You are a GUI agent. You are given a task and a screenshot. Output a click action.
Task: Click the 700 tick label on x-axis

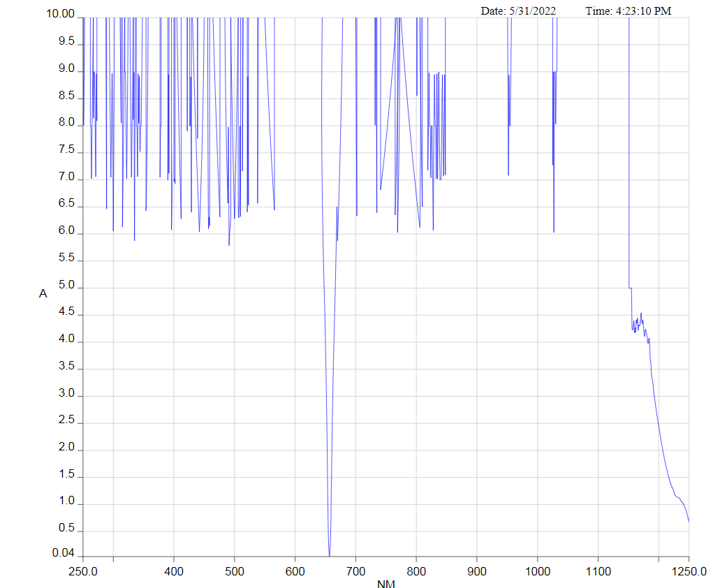tap(355, 571)
